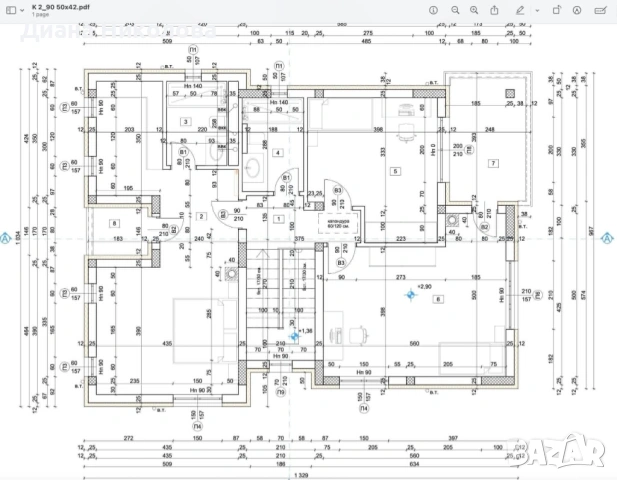The width and height of the screenshot is (617, 480).
Task: Click the "1 page" subtitle text
Action: 41,15
